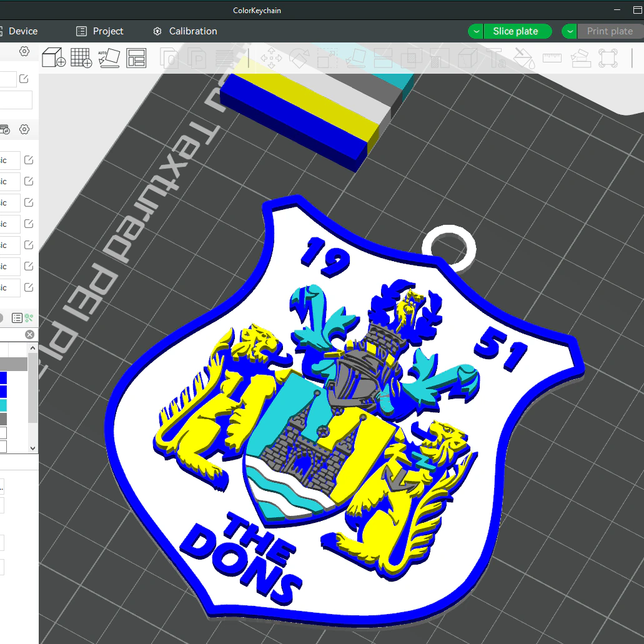Click the Split to objects icon
Viewport: 644px width, 644px height.
coord(169,58)
